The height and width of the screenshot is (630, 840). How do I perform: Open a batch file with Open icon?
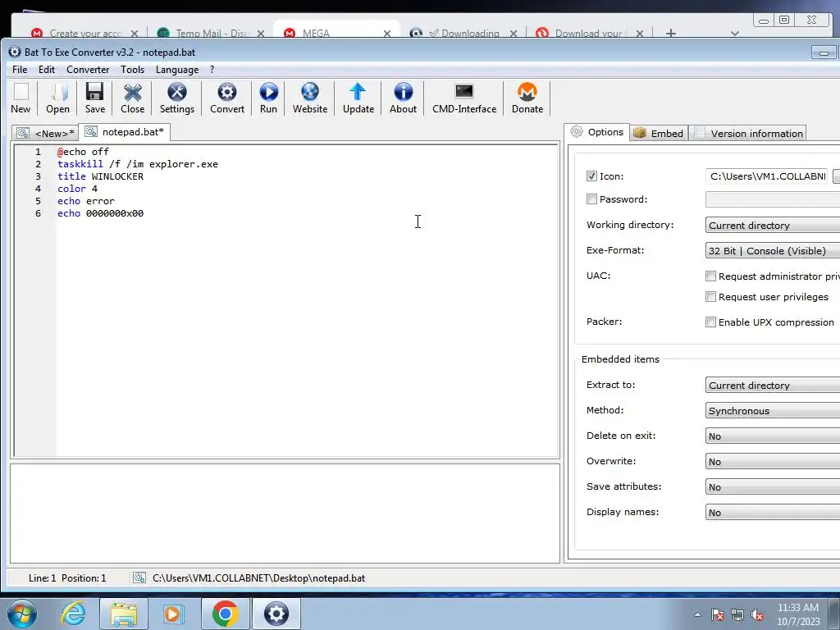(58, 98)
